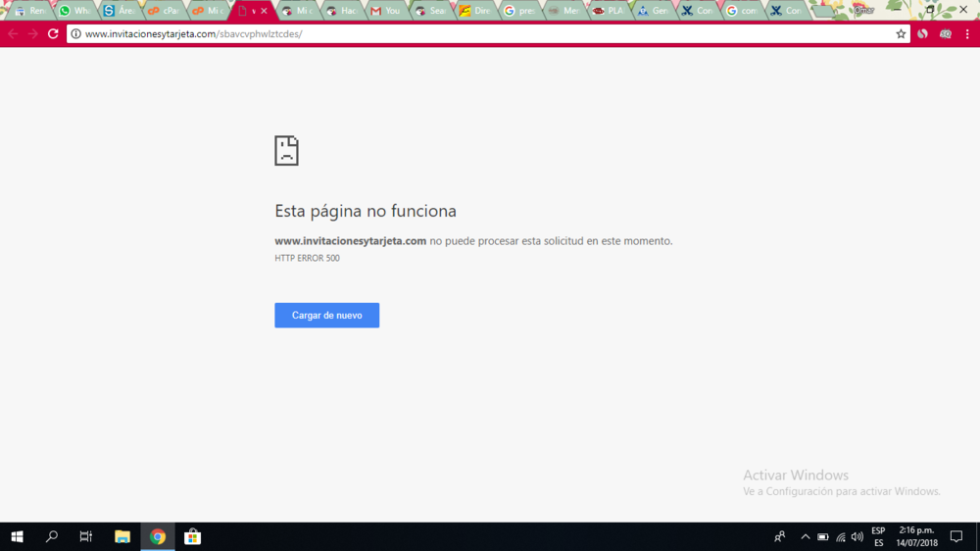
Task: Switch to the Google 'com' tab
Action: point(742,11)
